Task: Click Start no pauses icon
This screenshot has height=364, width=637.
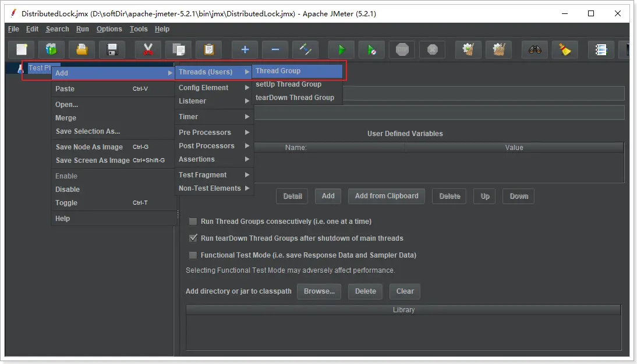Action: click(371, 49)
